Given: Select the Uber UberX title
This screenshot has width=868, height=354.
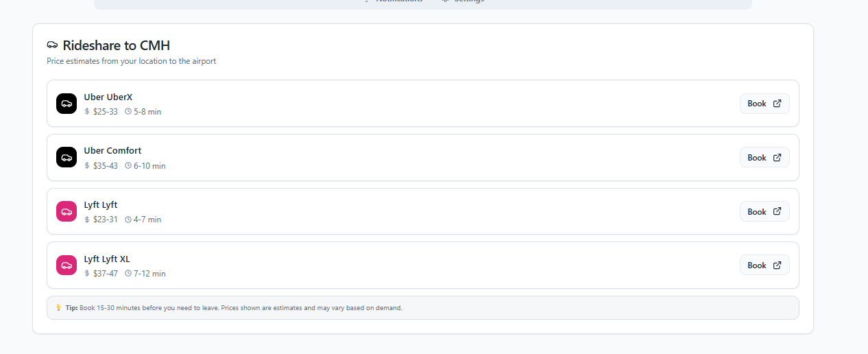Looking at the screenshot, I should click(108, 97).
